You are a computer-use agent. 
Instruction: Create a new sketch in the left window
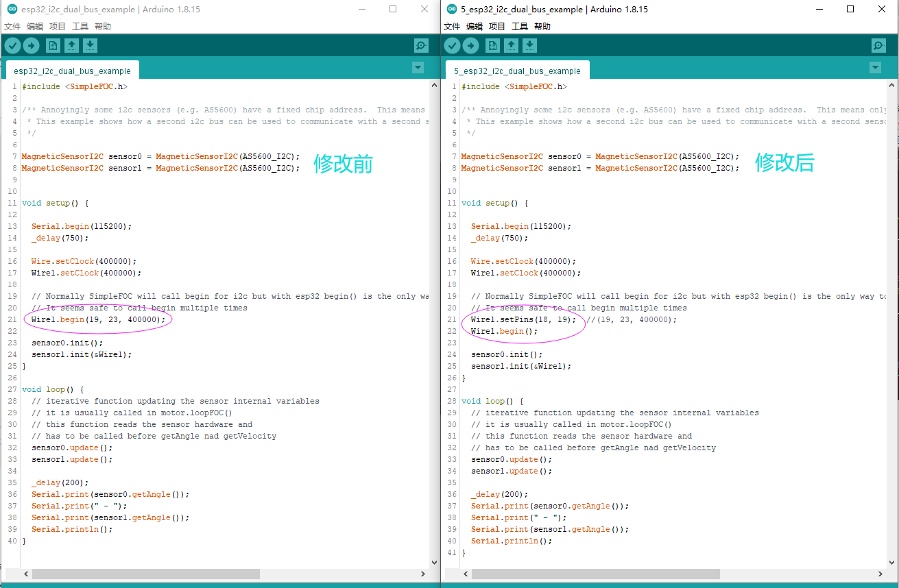(53, 45)
